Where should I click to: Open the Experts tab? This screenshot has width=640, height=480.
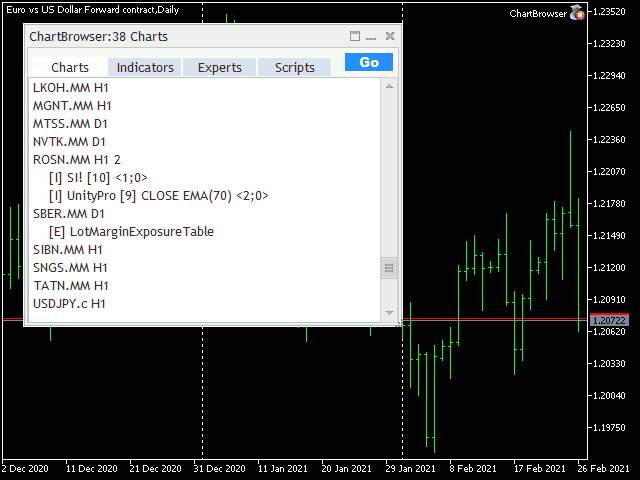point(220,67)
